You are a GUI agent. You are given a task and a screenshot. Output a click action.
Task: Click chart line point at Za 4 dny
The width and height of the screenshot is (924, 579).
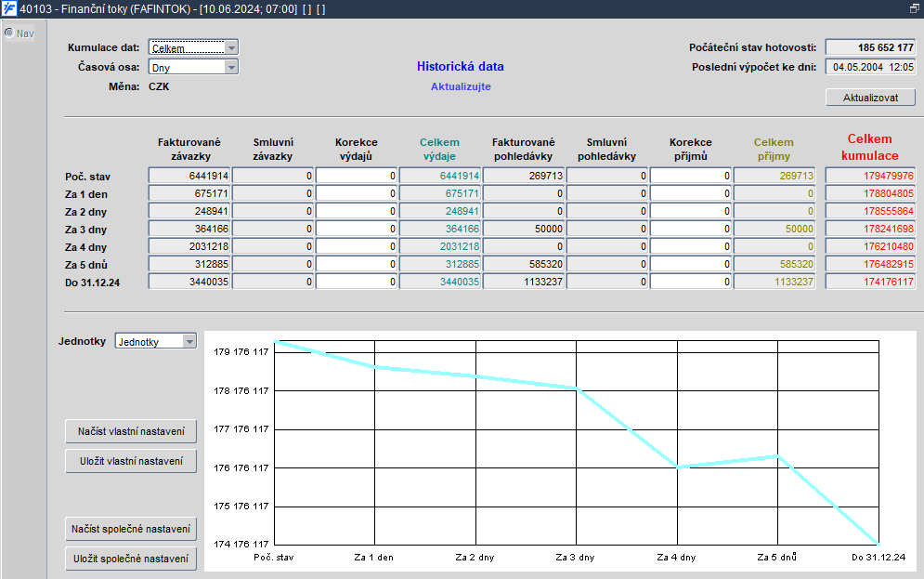[x=678, y=467]
